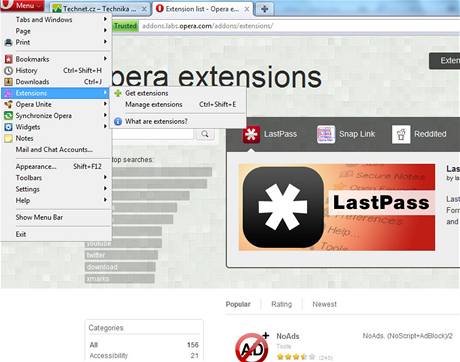Click the Opera logo on Menu button
The image size is (460, 362).
pos(8,5)
